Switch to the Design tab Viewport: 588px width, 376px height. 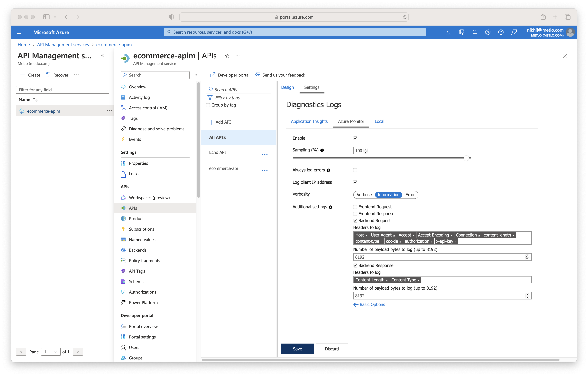[287, 87]
